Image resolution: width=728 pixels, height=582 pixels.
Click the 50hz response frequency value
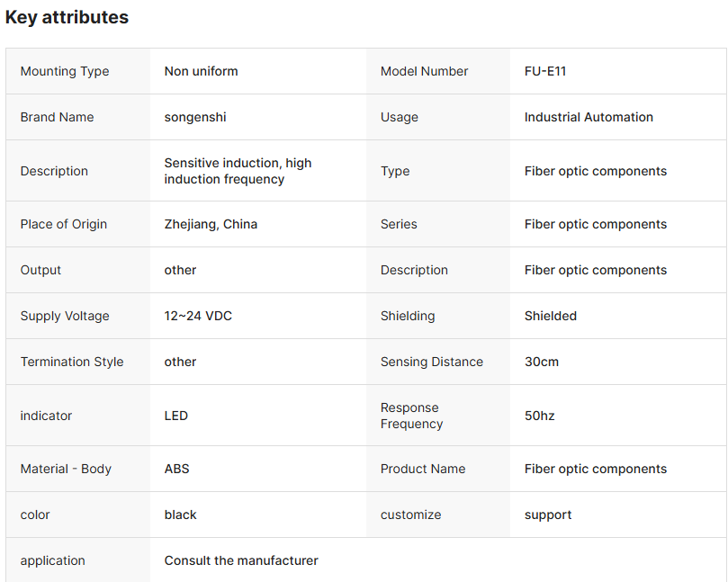pos(540,416)
